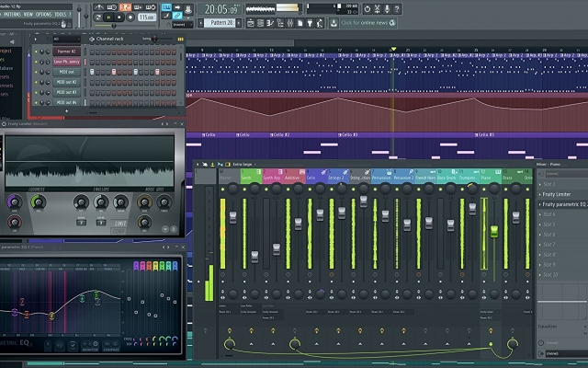
Task: Open the mixer 'Extra large' layout dropdown
Action: (243, 164)
